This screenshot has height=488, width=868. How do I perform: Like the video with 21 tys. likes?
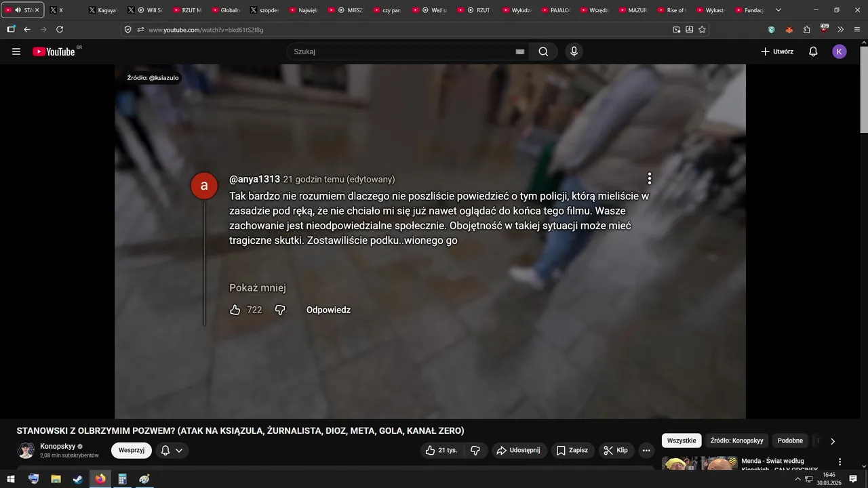[x=441, y=450]
